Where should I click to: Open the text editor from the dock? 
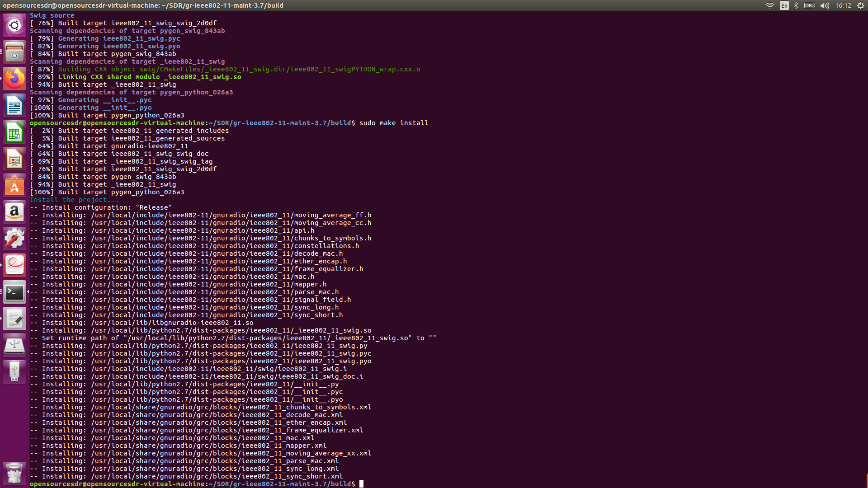click(x=14, y=319)
